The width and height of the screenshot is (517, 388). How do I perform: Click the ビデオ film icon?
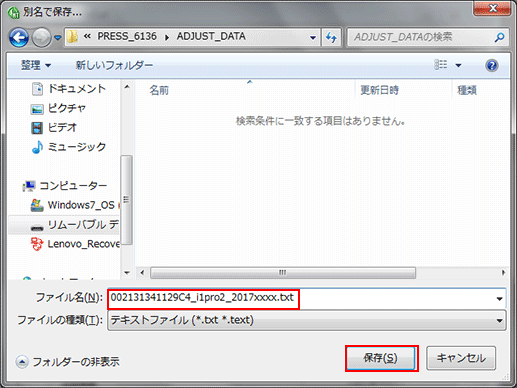click(37, 128)
